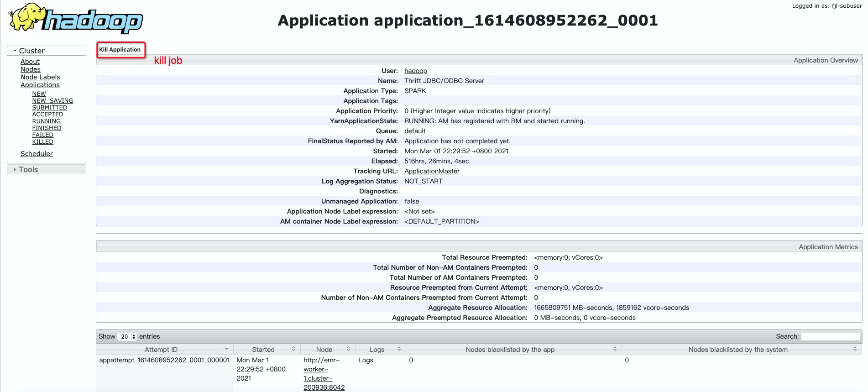Viewport: 868px width, 392px height.
Task: Open the Logs link for the attempt
Action: tap(366, 360)
